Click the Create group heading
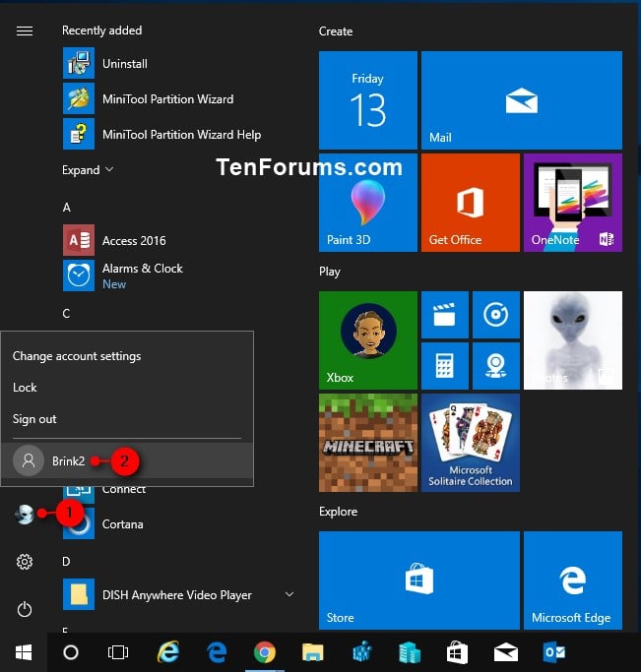The height and width of the screenshot is (672, 641). [x=336, y=31]
